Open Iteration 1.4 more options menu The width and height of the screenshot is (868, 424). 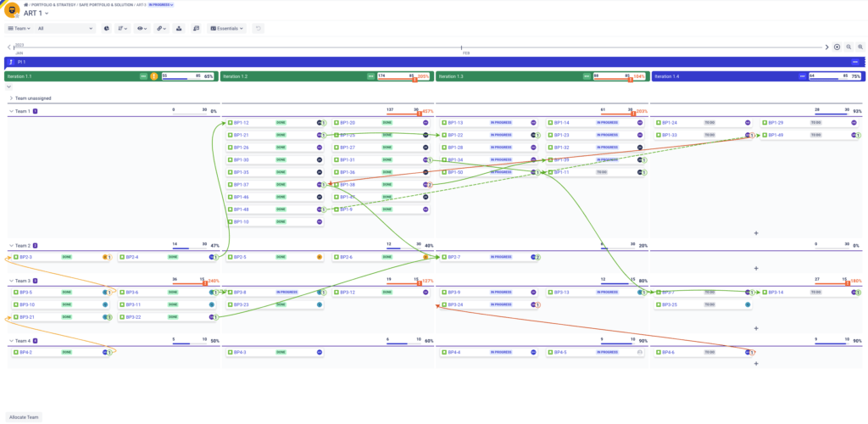pyautogui.click(x=803, y=76)
